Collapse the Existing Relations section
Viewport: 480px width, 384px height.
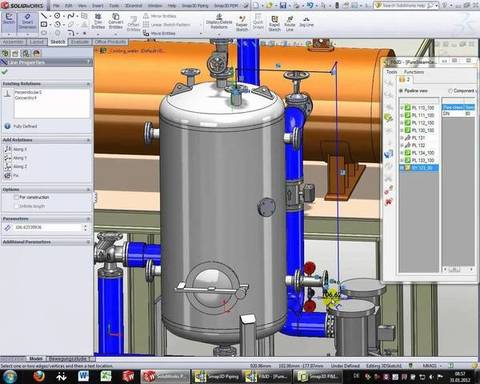[x=88, y=84]
